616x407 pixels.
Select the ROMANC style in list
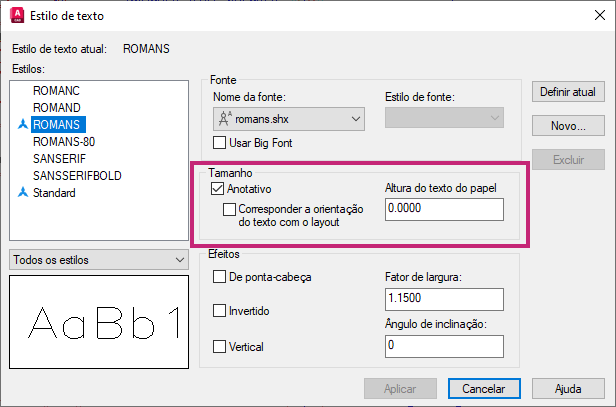click(x=57, y=91)
